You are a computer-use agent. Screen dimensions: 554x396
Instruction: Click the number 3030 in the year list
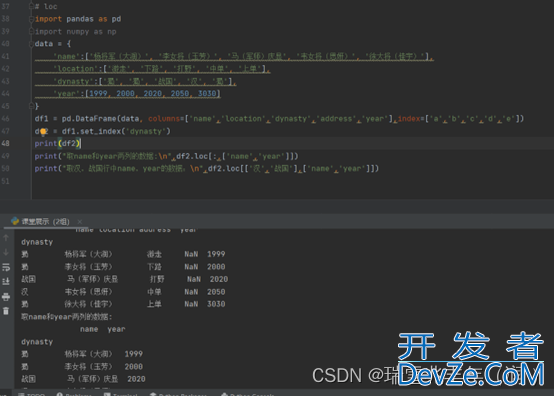[207, 94]
